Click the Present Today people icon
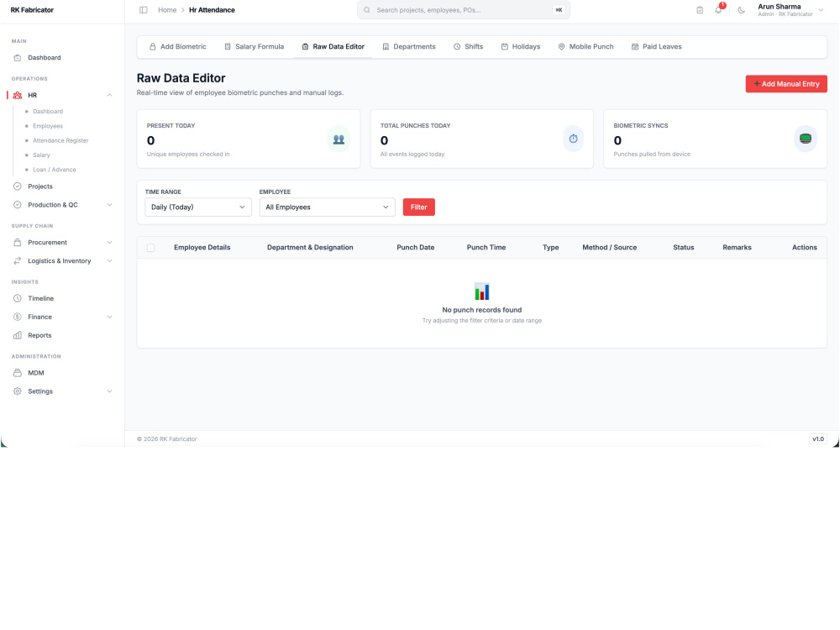 click(339, 139)
